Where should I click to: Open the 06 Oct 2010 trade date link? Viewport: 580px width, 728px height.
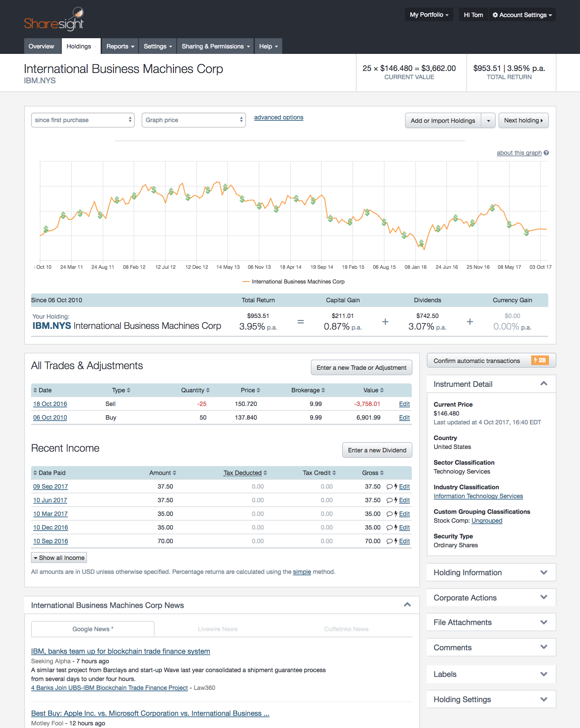tap(50, 418)
